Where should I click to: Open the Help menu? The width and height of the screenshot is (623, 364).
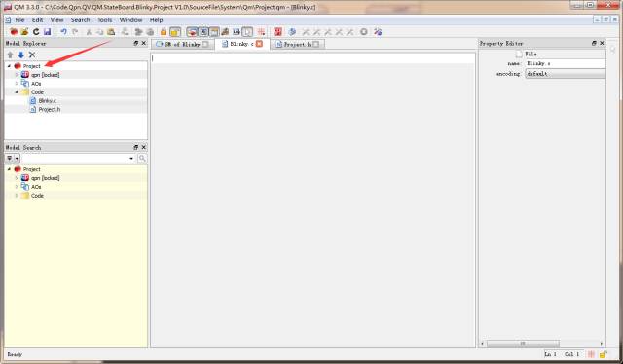tap(156, 19)
